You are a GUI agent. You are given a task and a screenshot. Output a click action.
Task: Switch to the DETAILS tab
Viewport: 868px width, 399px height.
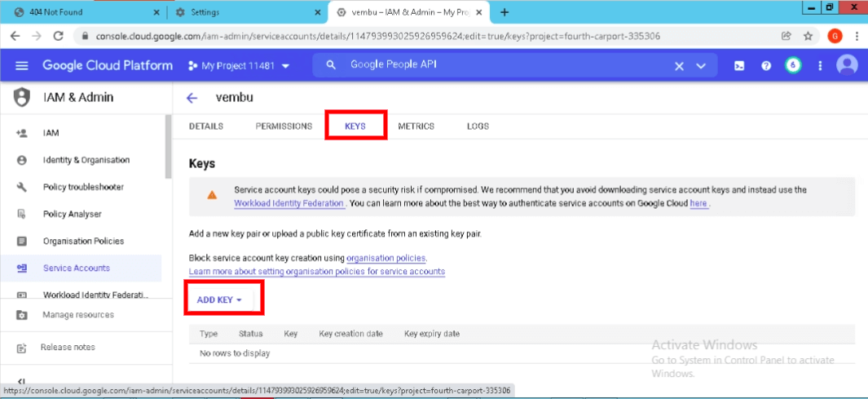click(206, 126)
